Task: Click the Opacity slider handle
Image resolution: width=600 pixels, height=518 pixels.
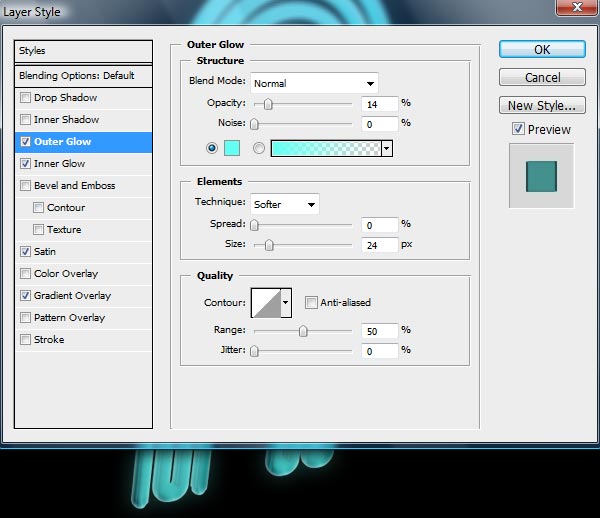Action: coord(268,104)
